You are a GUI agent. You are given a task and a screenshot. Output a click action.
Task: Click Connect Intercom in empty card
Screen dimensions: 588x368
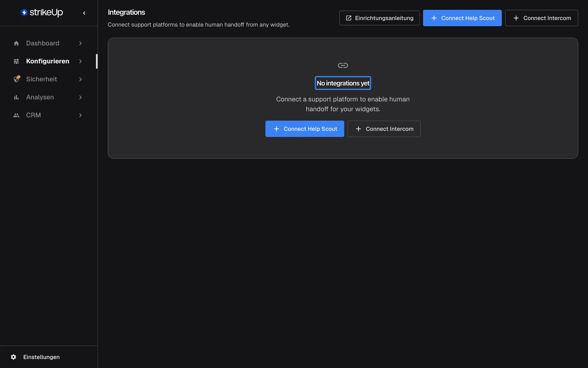tap(384, 129)
